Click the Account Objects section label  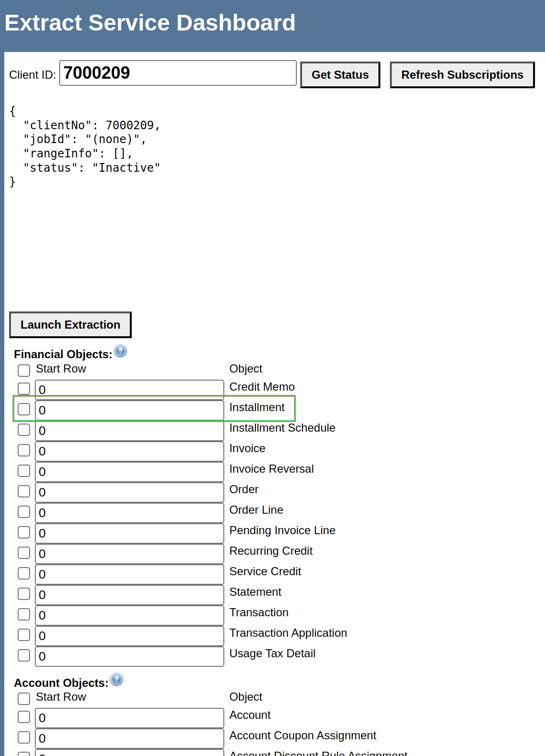click(x=61, y=683)
